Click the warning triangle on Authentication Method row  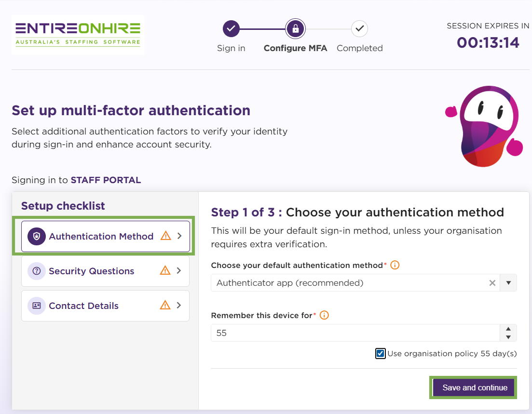[x=165, y=236]
